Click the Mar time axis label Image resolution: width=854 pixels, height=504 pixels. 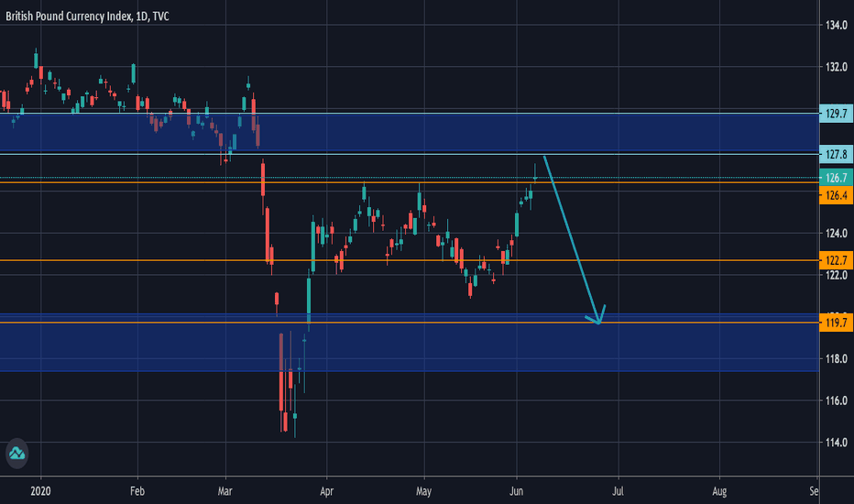click(x=224, y=491)
